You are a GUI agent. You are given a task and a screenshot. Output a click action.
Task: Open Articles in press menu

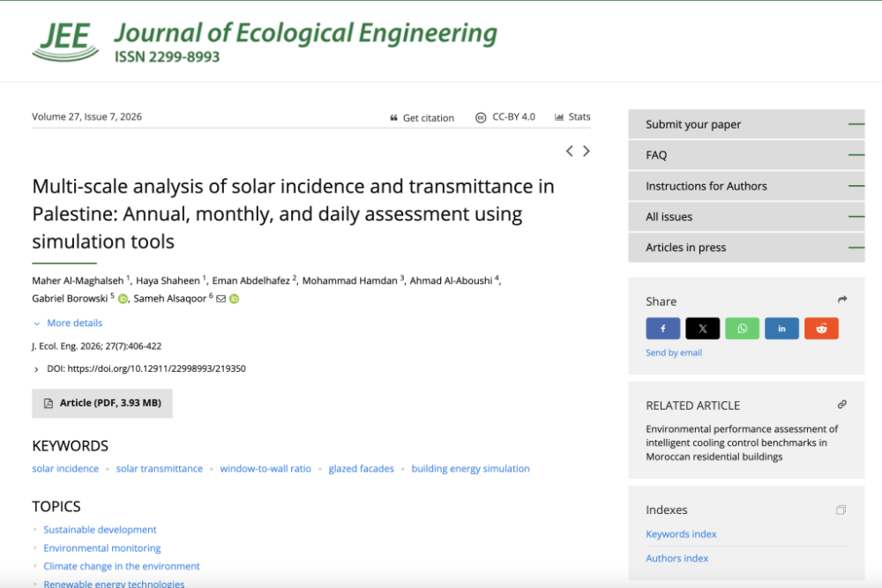pos(746,248)
